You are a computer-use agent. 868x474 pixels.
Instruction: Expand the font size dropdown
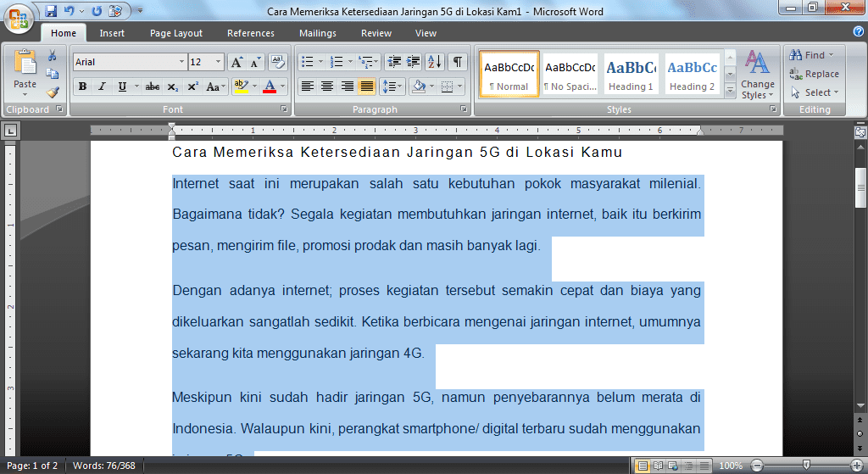tap(219, 62)
